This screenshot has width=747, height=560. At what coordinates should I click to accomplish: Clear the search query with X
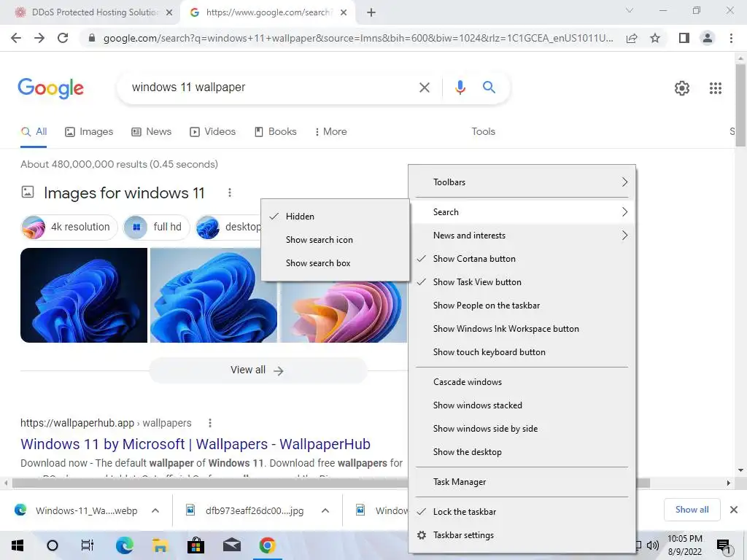424,87
